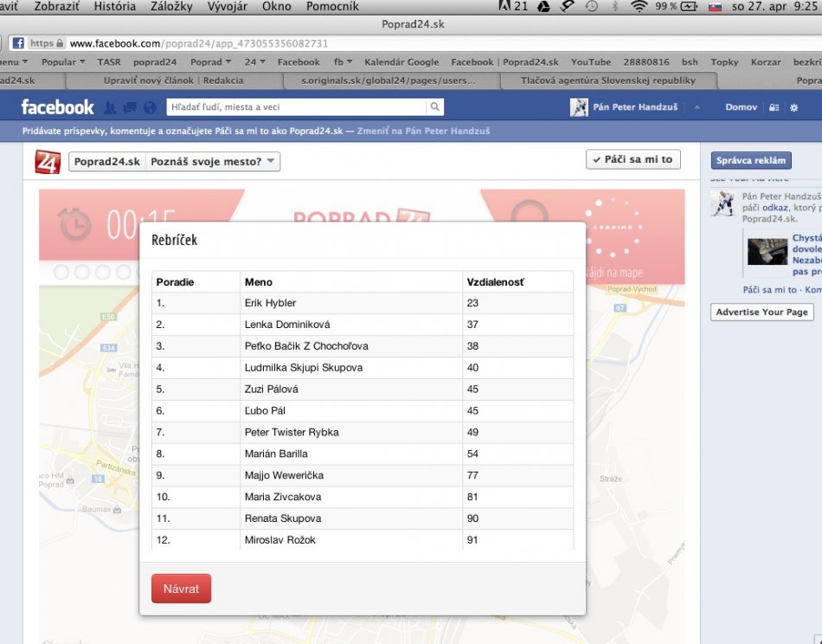
Task: Click the Správca reklám button
Action: click(x=751, y=160)
